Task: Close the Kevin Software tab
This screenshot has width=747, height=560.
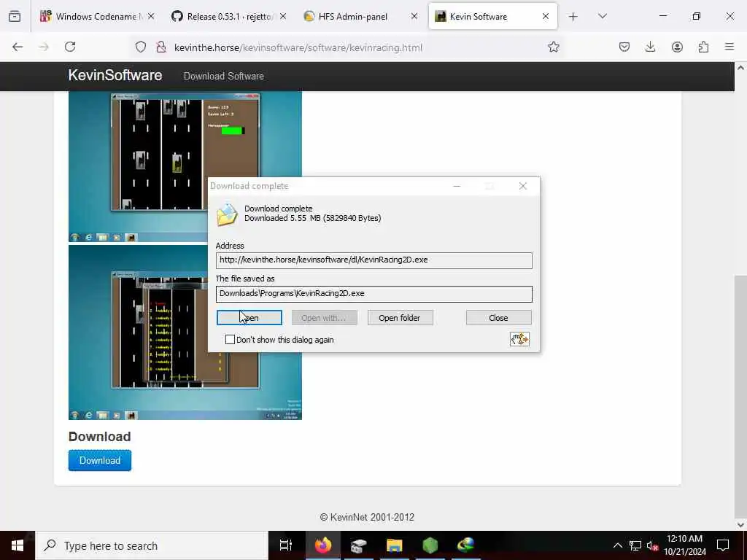Action: 546,17
